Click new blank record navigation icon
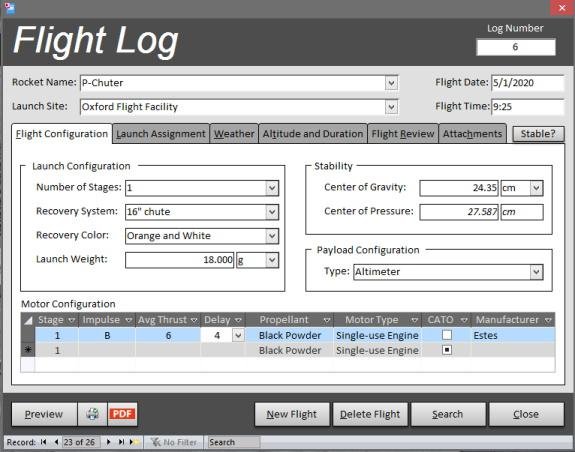 point(134,442)
